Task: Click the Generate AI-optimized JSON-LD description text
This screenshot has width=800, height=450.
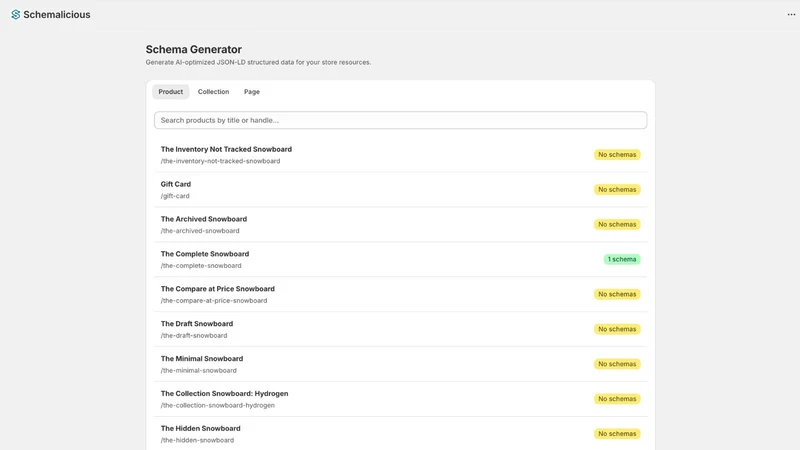Action: [x=258, y=62]
